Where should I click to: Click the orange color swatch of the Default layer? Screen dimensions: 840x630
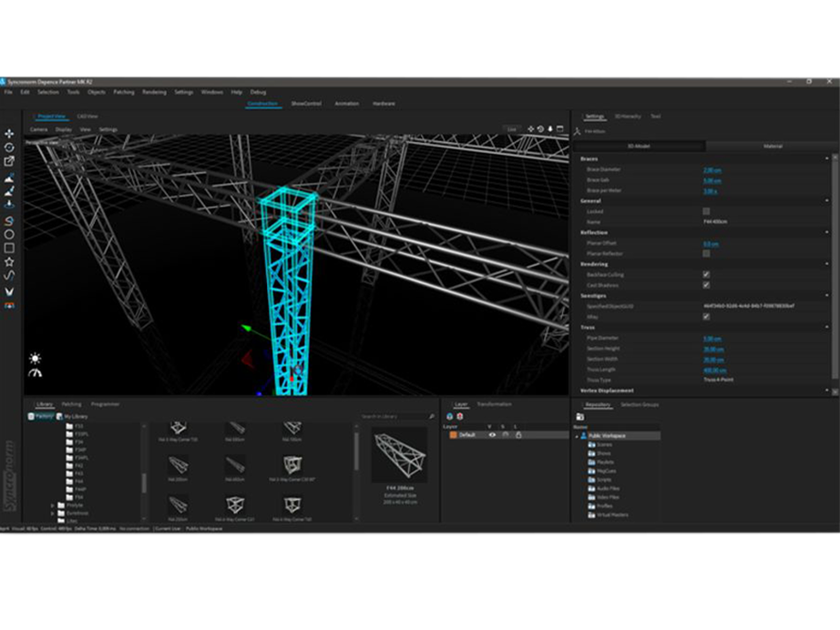point(453,434)
